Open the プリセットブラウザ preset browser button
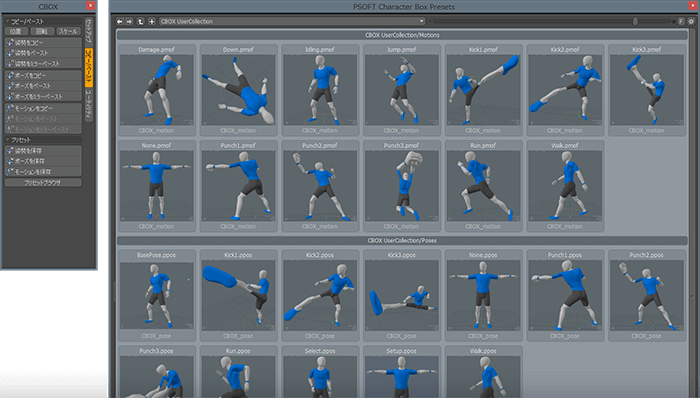Screen dimensions: 700x398 click(x=43, y=182)
